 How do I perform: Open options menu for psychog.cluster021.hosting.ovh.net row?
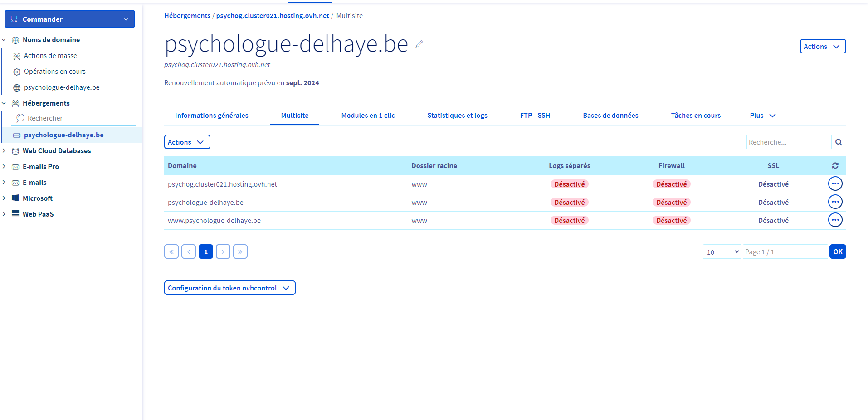point(835,183)
